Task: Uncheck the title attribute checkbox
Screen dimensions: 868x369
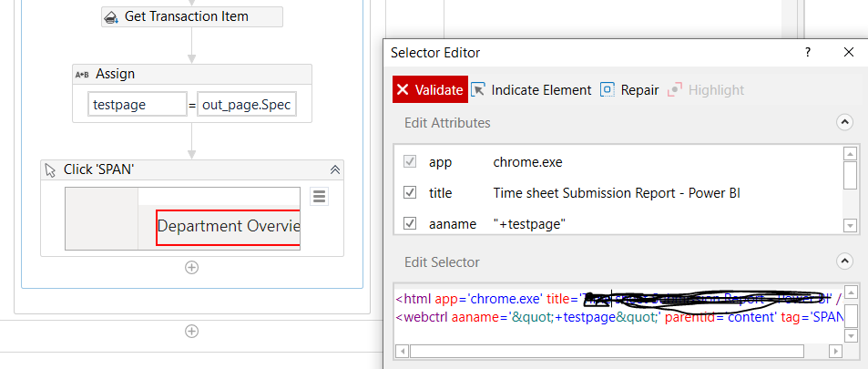Action: click(x=410, y=193)
